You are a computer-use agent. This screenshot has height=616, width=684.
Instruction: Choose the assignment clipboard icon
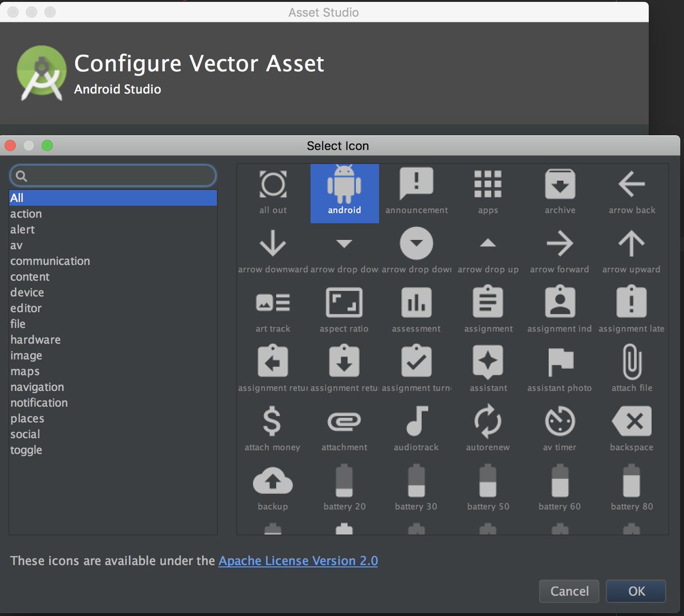pos(488,301)
